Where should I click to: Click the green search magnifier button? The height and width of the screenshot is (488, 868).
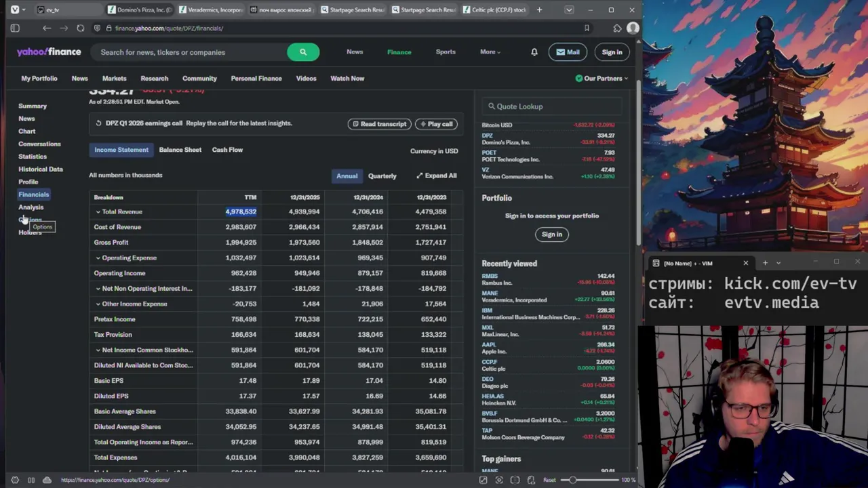303,52
